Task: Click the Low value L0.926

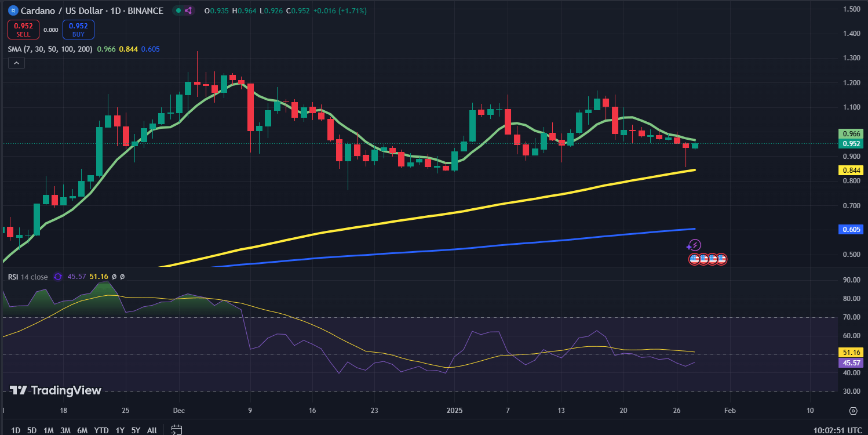Action: 272,10
